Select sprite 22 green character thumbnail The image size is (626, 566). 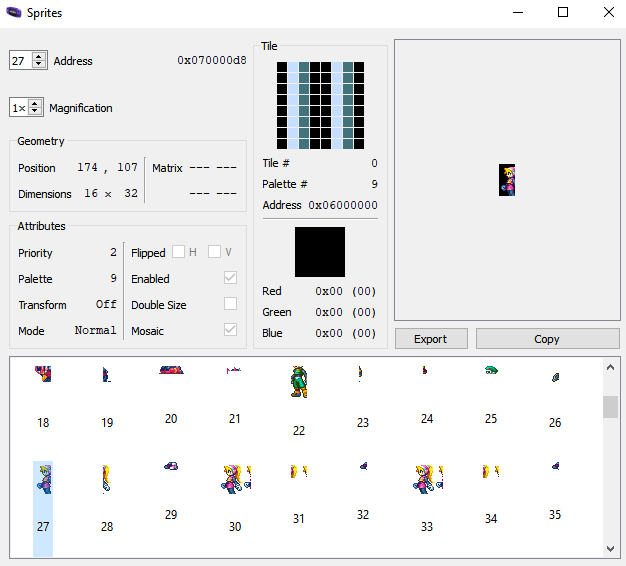tap(298, 382)
